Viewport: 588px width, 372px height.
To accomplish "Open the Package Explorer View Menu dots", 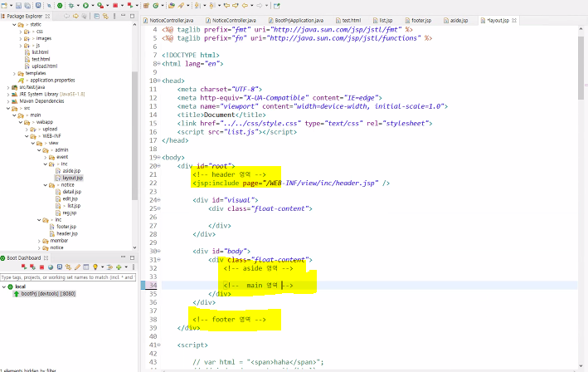I will (114, 16).
